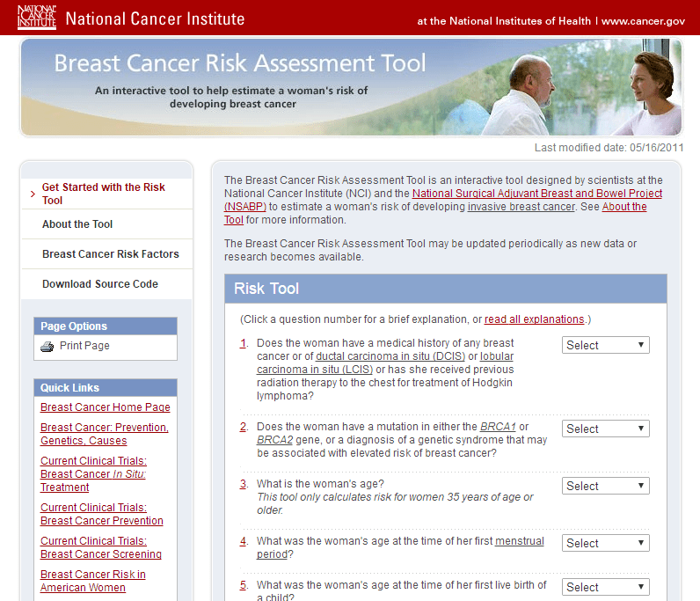This screenshot has height=601, width=700.
Task: Click the Quick Links panel heading
Action: pos(106,388)
